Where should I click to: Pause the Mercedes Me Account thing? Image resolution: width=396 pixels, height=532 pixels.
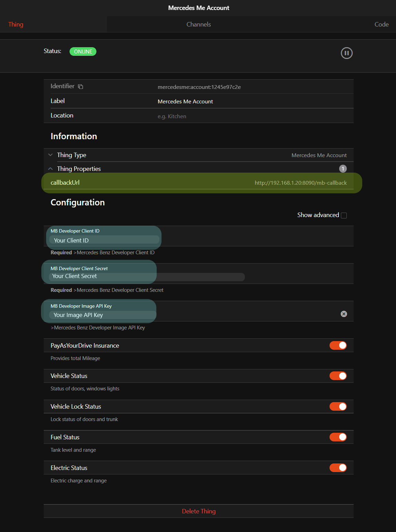tap(346, 53)
